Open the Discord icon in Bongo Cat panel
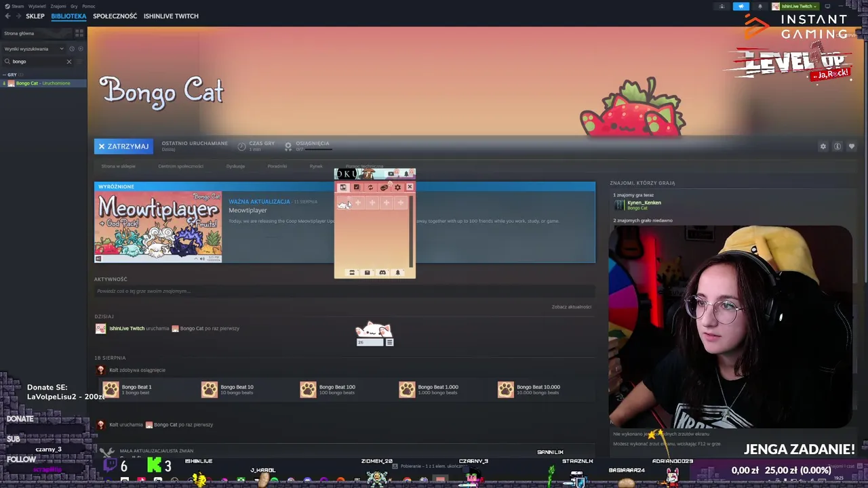 [382, 272]
